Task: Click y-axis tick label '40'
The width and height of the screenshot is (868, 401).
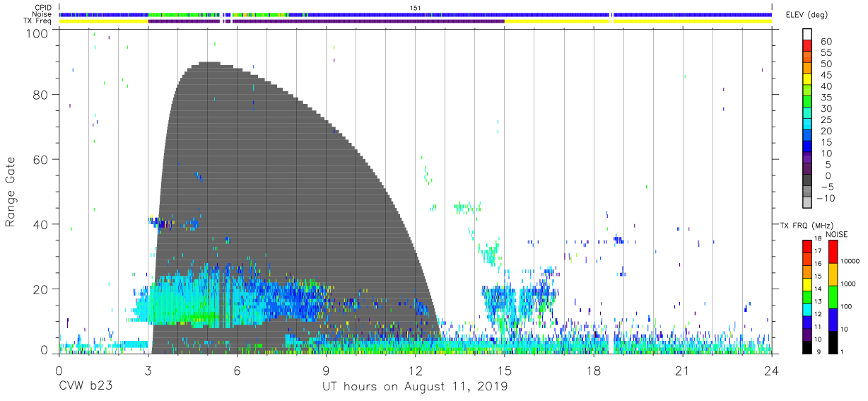Action: (x=41, y=224)
